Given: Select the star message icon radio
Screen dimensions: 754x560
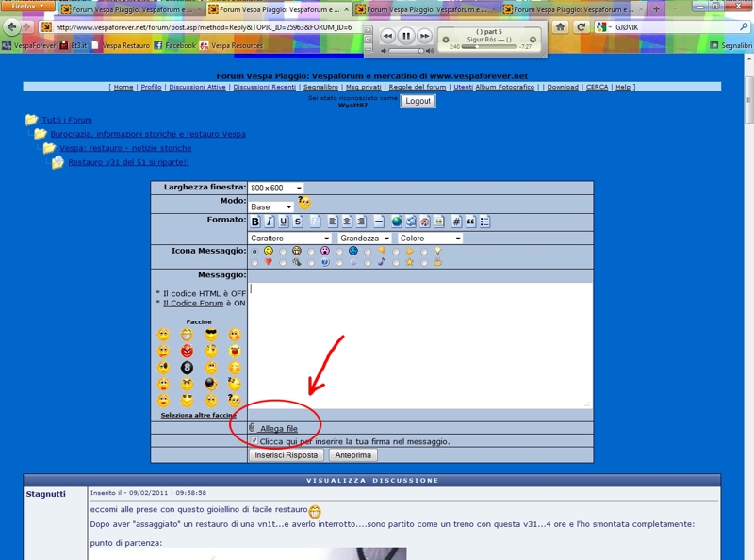Looking at the screenshot, I should click(396, 263).
